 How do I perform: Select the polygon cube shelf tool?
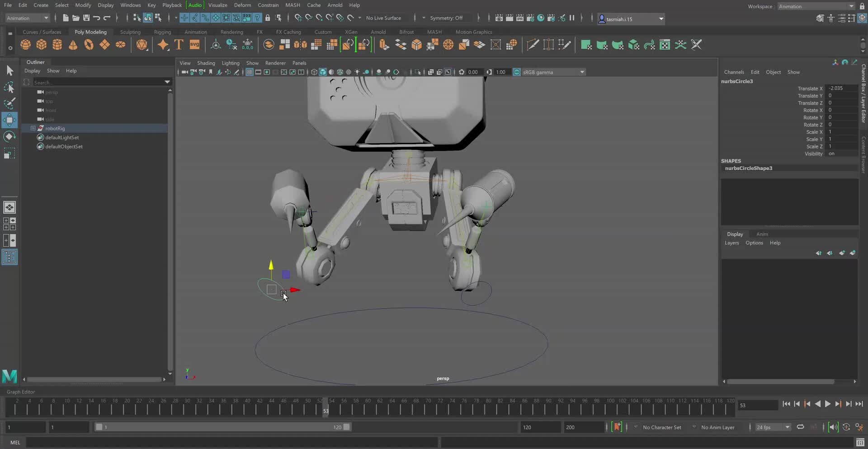point(41,44)
